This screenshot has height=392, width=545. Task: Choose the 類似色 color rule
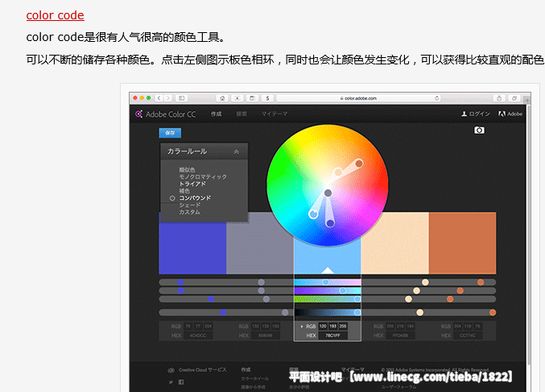[187, 170]
